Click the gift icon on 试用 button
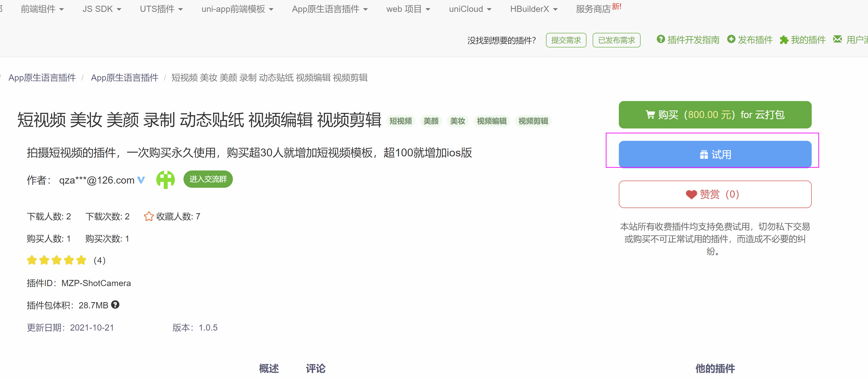The image size is (868, 378). click(704, 154)
